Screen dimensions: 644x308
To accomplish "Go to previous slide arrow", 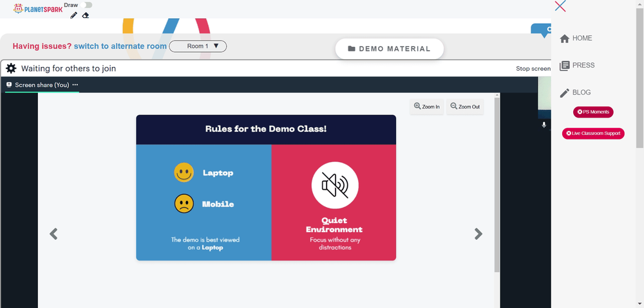I will [x=53, y=234].
